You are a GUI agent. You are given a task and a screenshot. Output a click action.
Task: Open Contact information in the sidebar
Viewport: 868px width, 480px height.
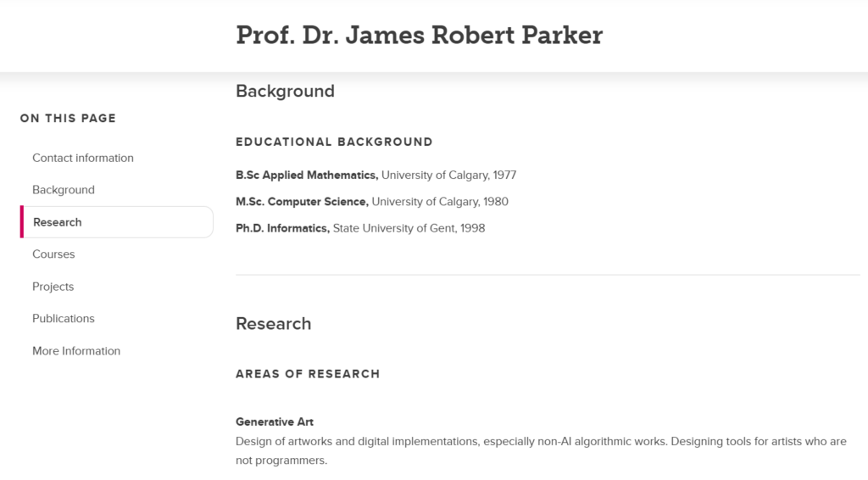point(83,158)
